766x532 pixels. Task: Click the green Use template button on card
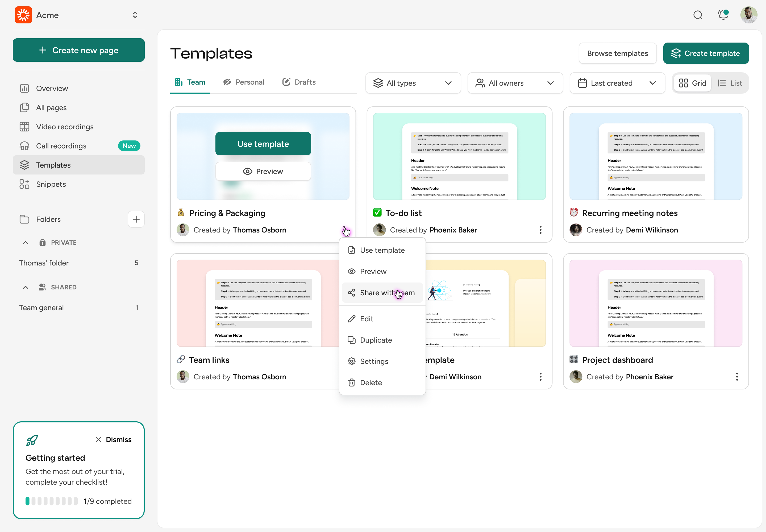coord(263,144)
